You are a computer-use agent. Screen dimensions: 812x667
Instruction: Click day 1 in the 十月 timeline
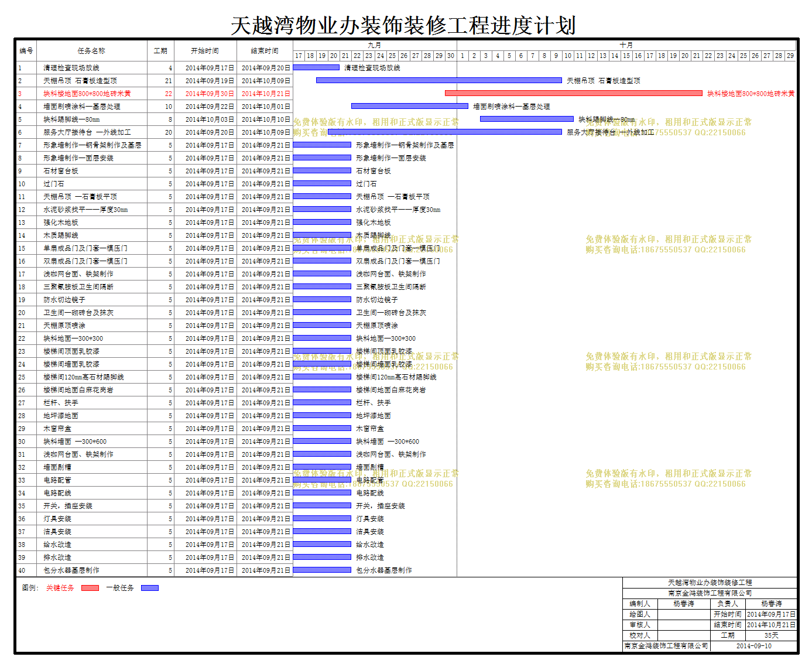coord(462,56)
